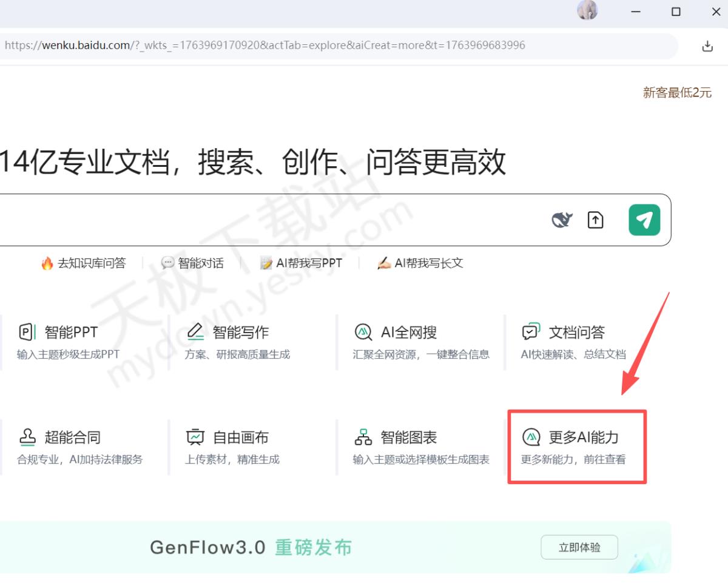Screen dimensions: 728x588
Task: Select the 智能对话 shortcut
Action: (192, 263)
